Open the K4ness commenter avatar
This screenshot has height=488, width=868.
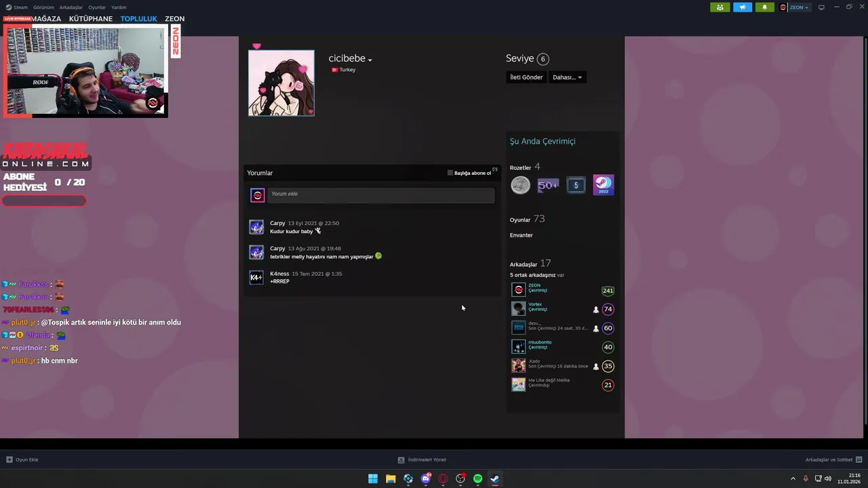256,277
